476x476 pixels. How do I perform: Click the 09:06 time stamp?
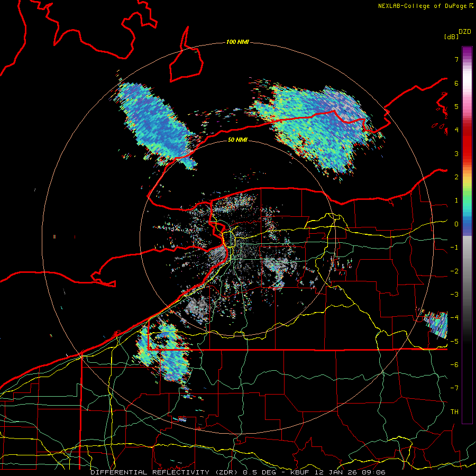click(x=374, y=472)
